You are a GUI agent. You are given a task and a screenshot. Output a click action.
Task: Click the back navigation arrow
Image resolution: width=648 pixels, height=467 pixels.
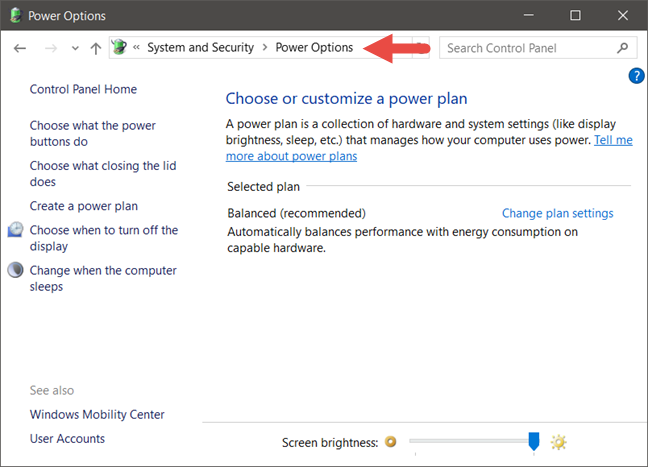pyautogui.click(x=20, y=48)
